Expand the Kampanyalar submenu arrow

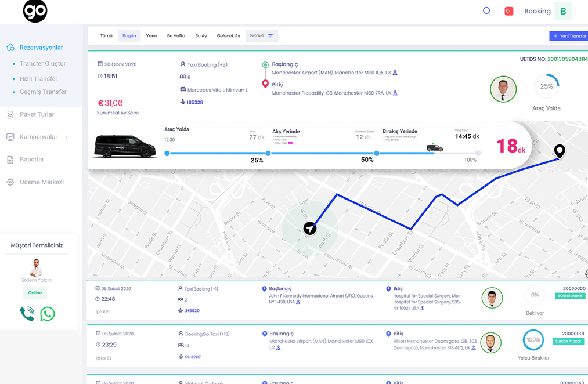[67, 137]
